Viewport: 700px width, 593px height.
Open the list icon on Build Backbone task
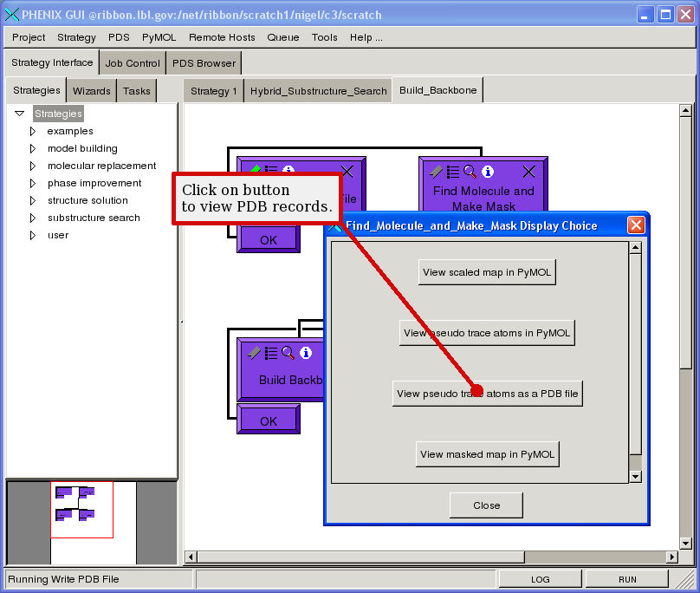tap(271, 353)
